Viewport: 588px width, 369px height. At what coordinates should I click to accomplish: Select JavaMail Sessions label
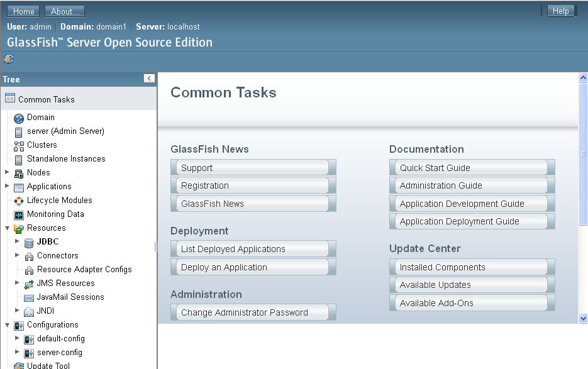(x=70, y=297)
